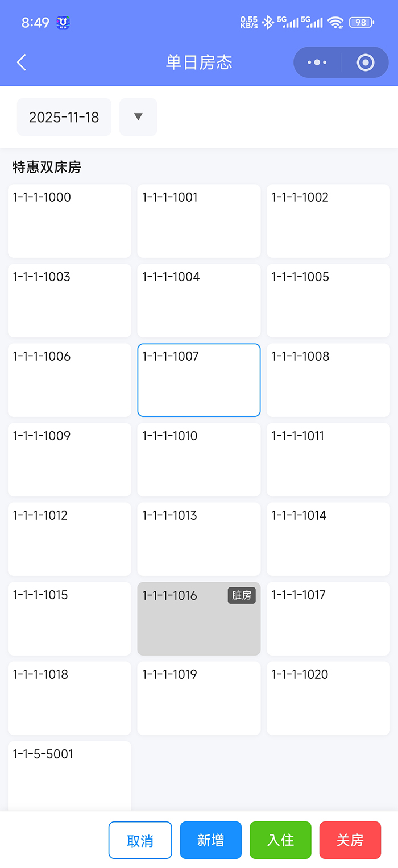Choose room card 1-1-1-1002
This screenshot has width=398, height=868.
(x=328, y=221)
